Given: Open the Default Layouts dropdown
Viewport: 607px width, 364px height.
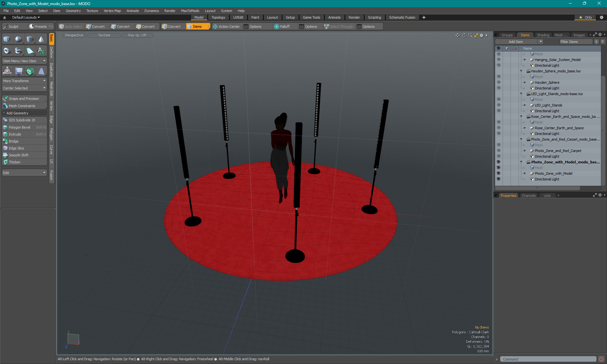Looking at the screenshot, I should (x=26, y=17).
